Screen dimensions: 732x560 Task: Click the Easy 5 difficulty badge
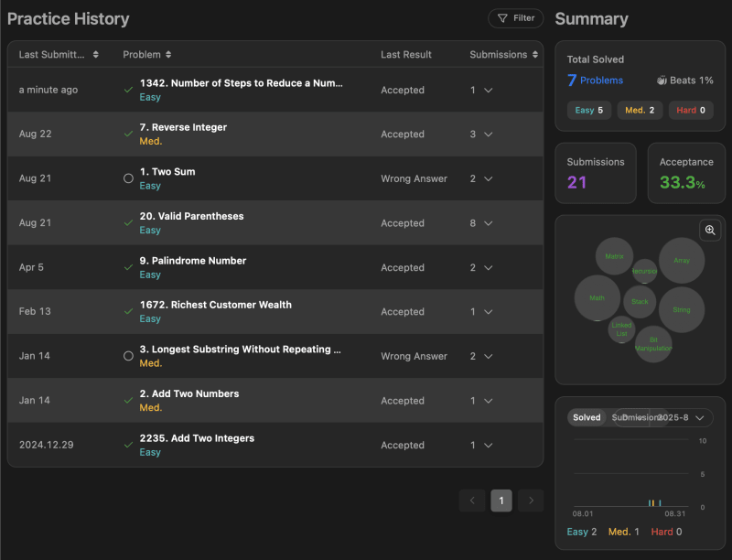pos(589,110)
